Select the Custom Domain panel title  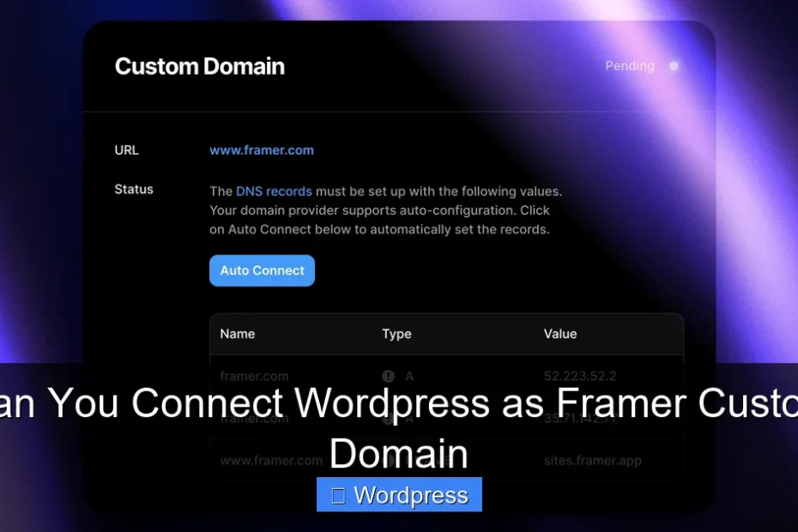point(199,66)
